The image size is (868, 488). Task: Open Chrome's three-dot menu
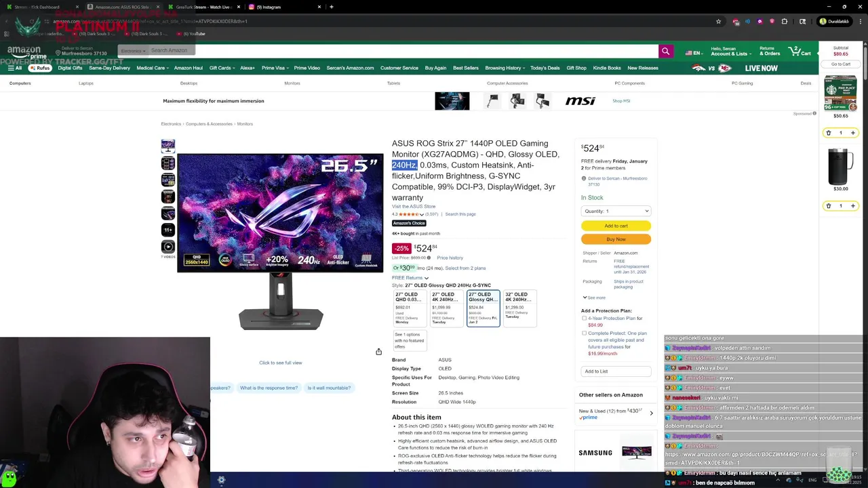click(x=860, y=21)
